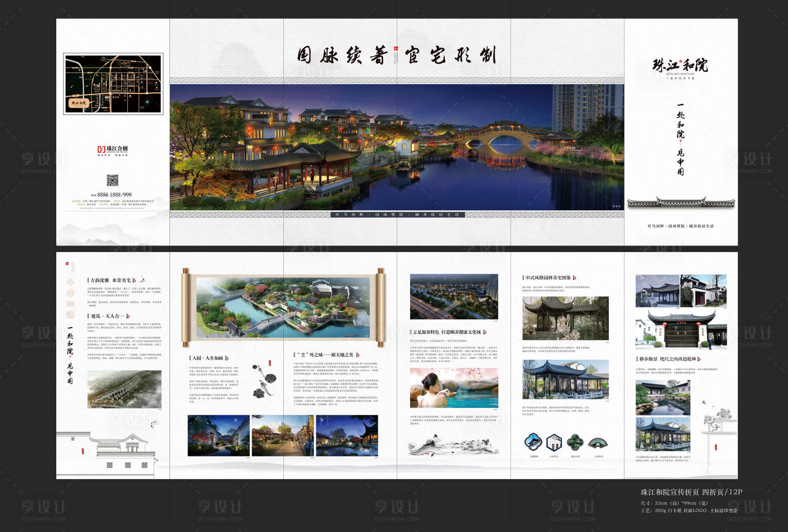The image size is (788, 532).
Task: Click the cover tagline 叮当河畔·国风墅院·颐养院居生活
Action: click(x=680, y=226)
